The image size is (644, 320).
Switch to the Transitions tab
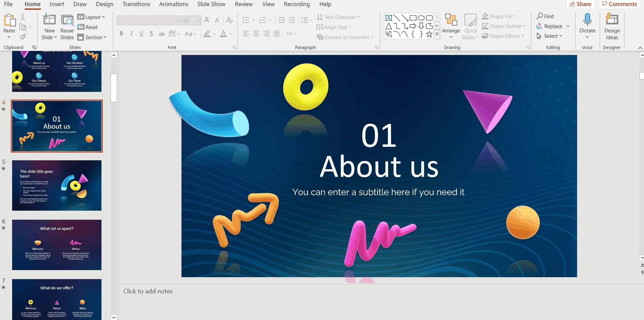tap(136, 4)
